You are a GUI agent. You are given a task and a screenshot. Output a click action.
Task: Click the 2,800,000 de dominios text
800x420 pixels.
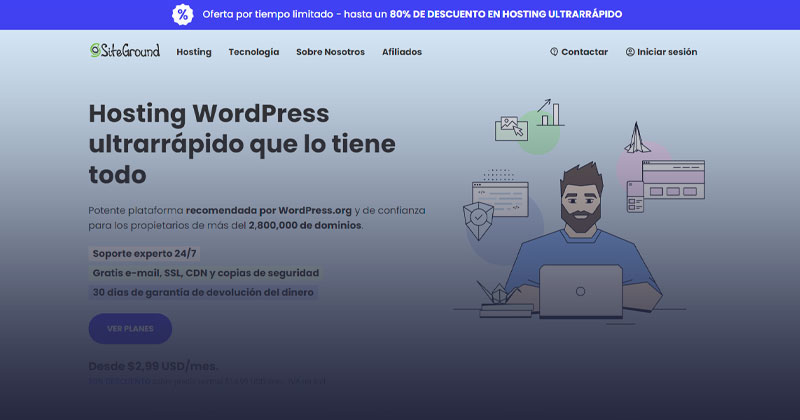pyautogui.click(x=305, y=225)
